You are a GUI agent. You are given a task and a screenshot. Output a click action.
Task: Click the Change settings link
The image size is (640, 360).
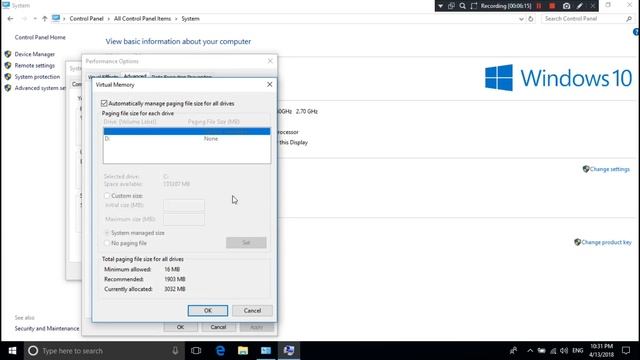coord(609,169)
